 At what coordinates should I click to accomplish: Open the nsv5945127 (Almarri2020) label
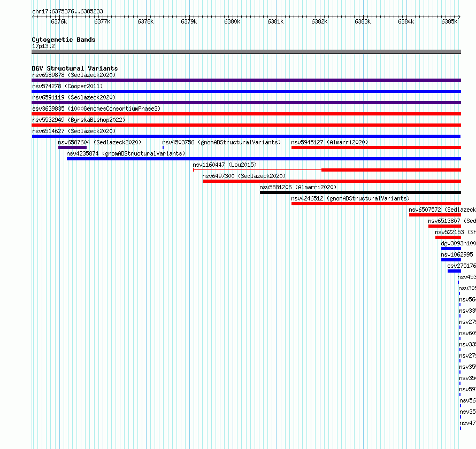(329, 142)
